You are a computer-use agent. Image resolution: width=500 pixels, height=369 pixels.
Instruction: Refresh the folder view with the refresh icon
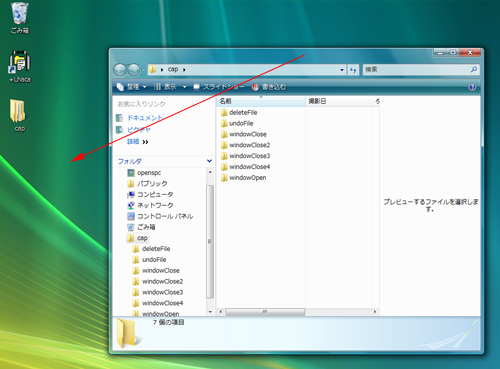353,70
